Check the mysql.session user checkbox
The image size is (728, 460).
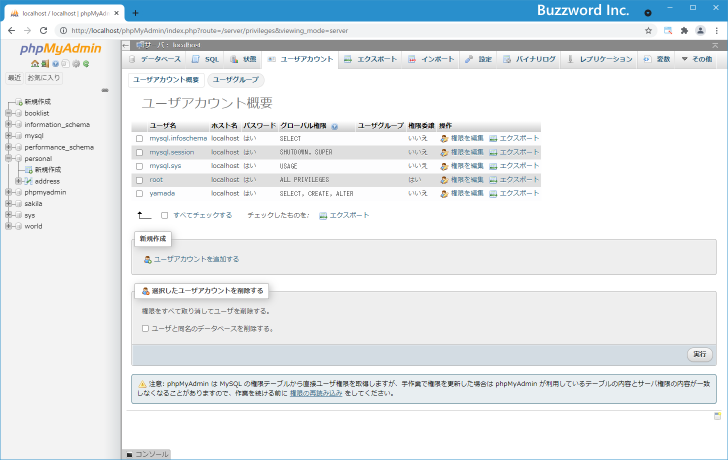[x=139, y=152]
